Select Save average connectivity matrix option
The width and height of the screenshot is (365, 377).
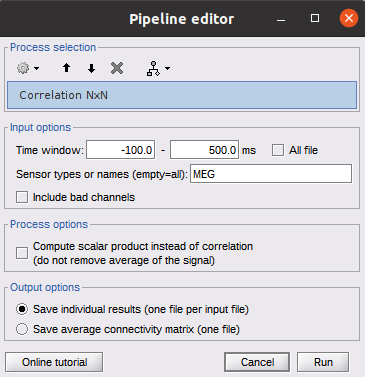pos(22,329)
